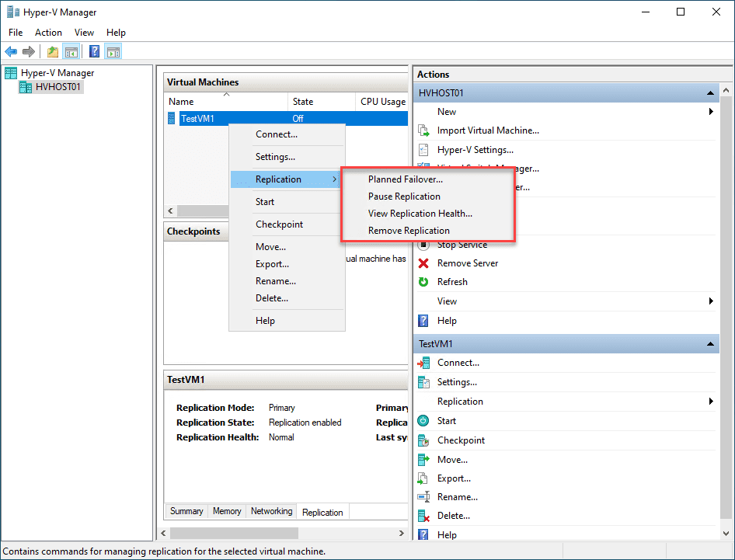Choose Move in the context menu
This screenshot has width=735, height=560.
(x=287, y=247)
